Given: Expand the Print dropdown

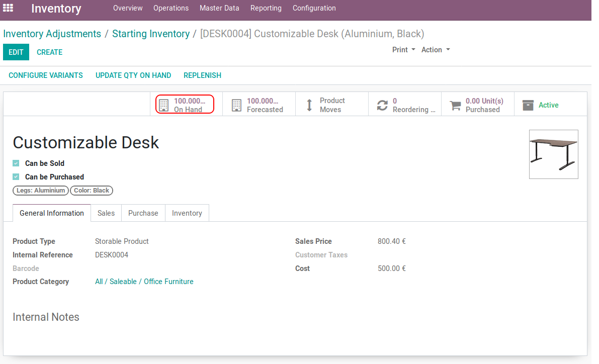Looking at the screenshot, I should point(403,50).
